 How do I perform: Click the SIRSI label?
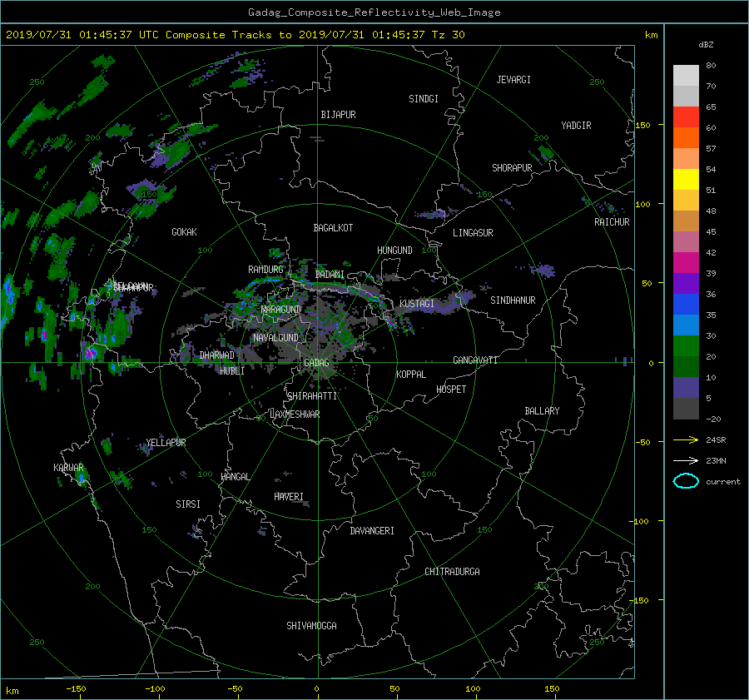point(188,504)
